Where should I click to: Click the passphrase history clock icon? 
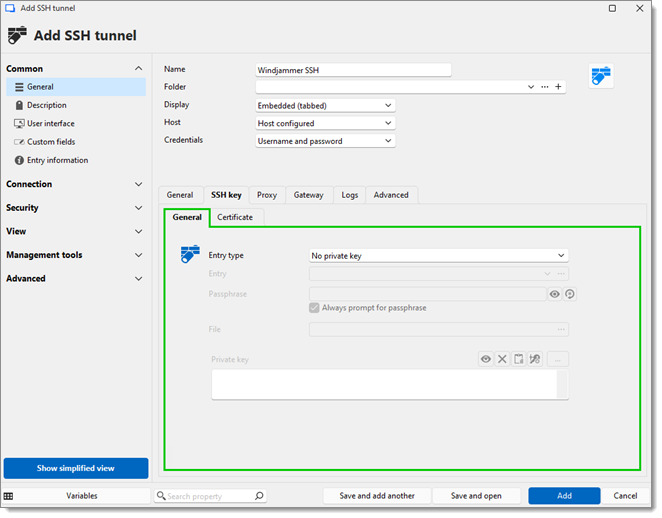point(570,294)
